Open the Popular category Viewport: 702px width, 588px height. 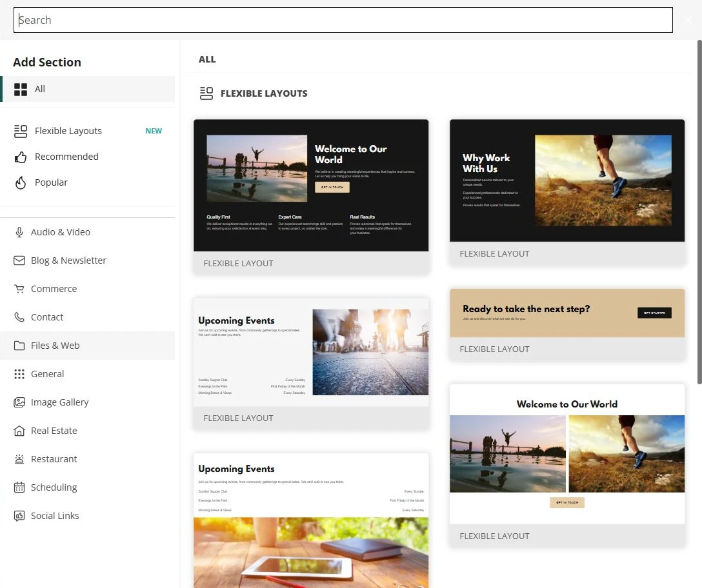pyautogui.click(x=88, y=182)
